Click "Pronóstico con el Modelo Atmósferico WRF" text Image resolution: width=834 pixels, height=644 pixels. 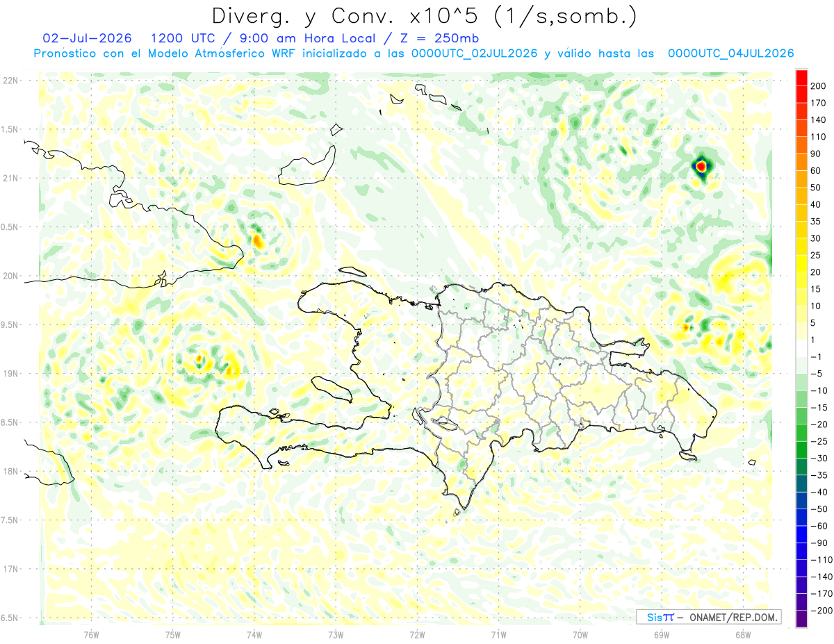[165, 53]
